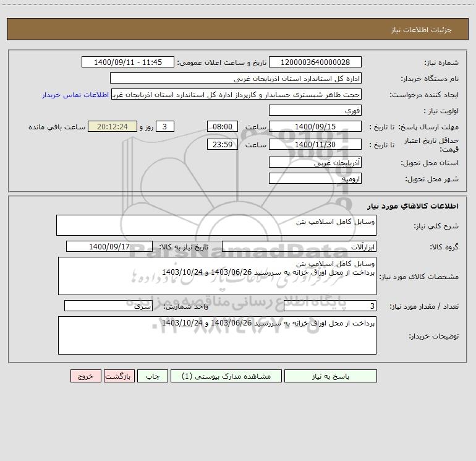Image resolution: width=476 pixels, height=461 pixels.
Task: Click the deadline time field 08:00
Action: pos(222,126)
